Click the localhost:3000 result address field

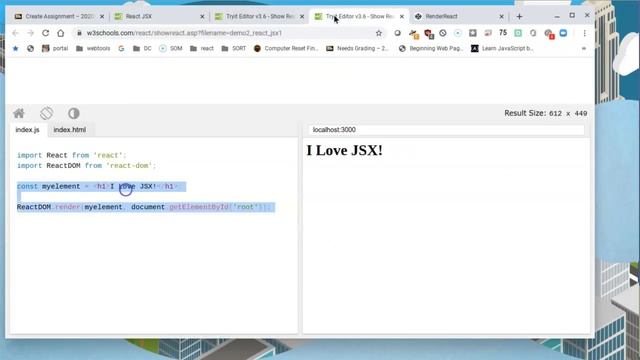click(446, 130)
